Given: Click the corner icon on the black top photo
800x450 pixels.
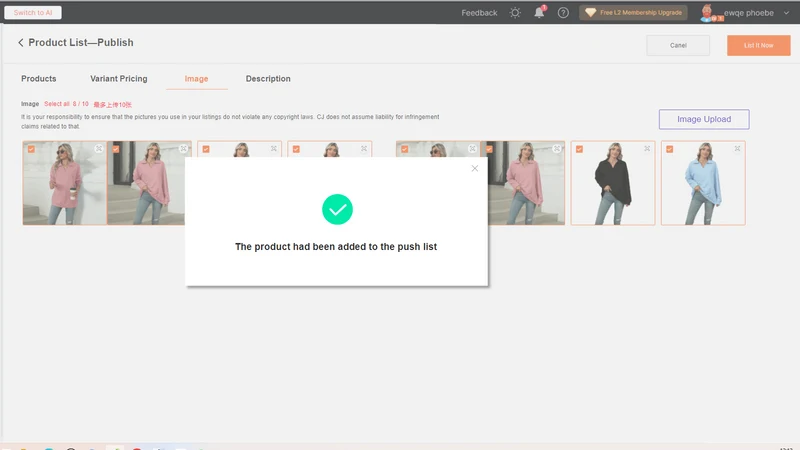Looking at the screenshot, I should click(647, 148).
